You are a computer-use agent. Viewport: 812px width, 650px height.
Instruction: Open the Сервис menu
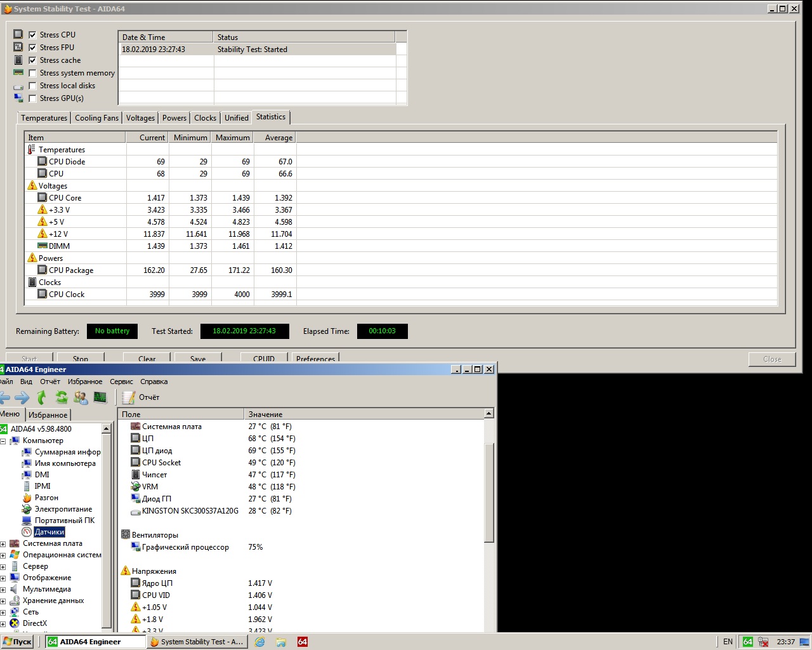pos(121,381)
